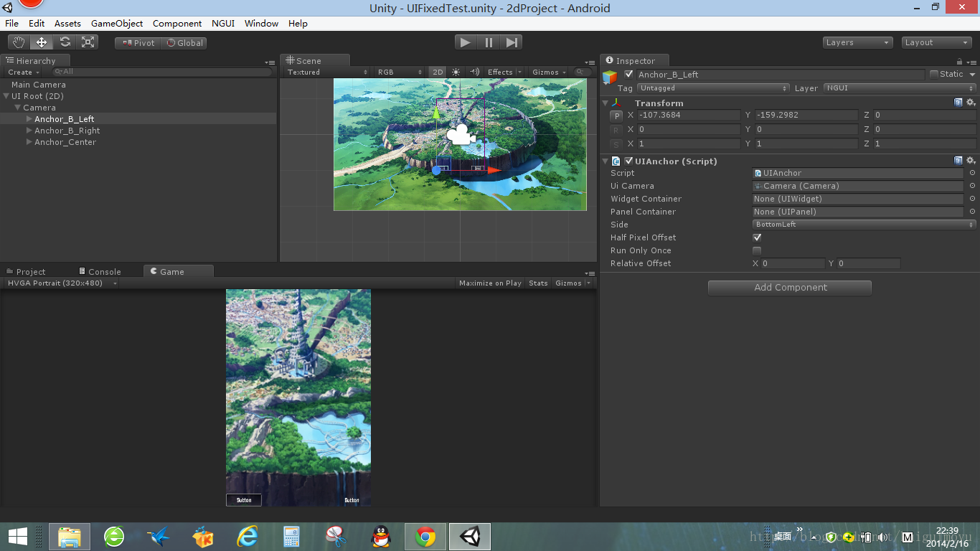This screenshot has width=980, height=551.
Task: Collapse the UI Root (2D) node
Action: (6, 96)
